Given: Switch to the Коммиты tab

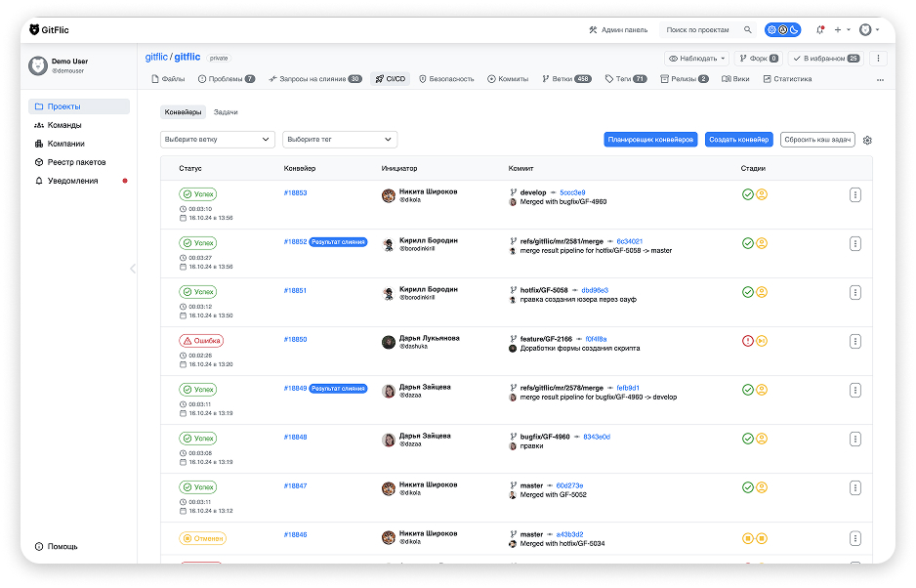Looking at the screenshot, I should (x=508, y=79).
